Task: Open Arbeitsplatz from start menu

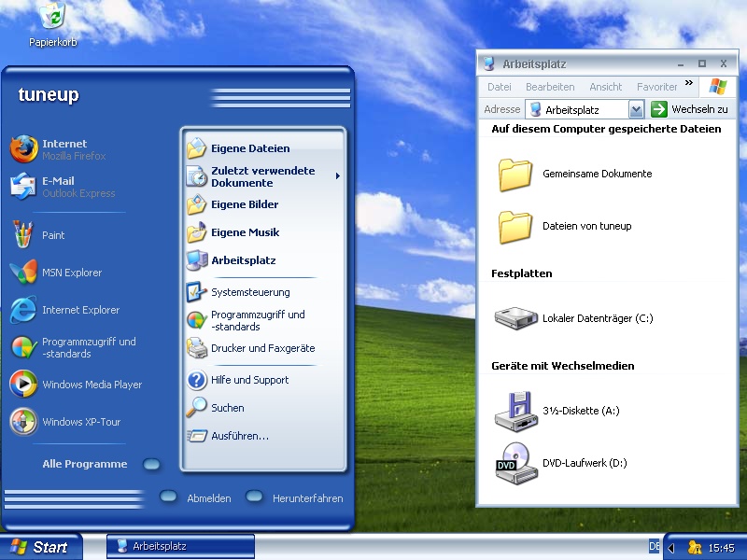Action: tap(231, 260)
